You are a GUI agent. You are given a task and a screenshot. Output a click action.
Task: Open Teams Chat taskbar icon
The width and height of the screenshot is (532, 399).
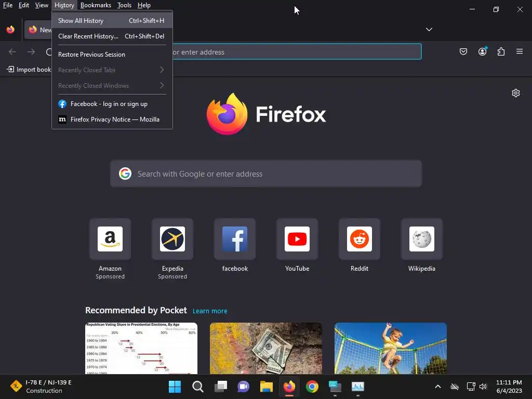coord(243,387)
